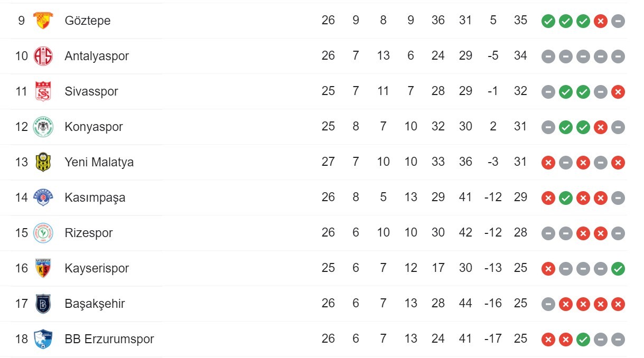
Task: Open the Başakşehir team badge
Action: pos(43,304)
